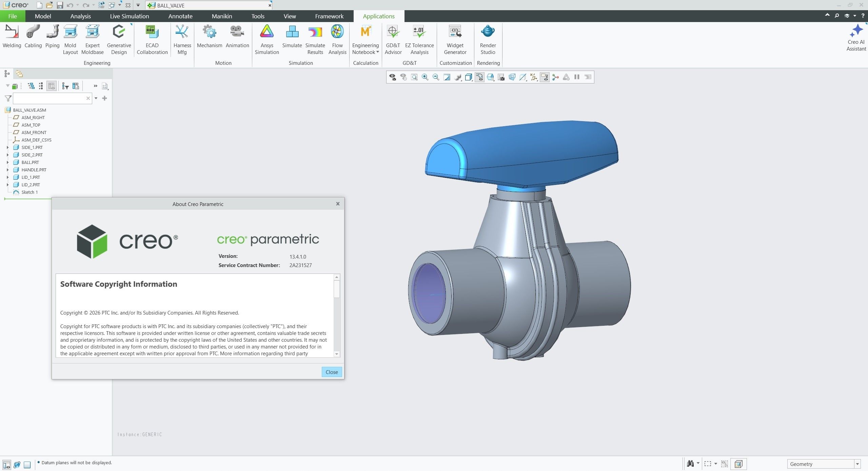Switch to the Analysis tab
Viewport: 868px width, 471px height.
80,16
